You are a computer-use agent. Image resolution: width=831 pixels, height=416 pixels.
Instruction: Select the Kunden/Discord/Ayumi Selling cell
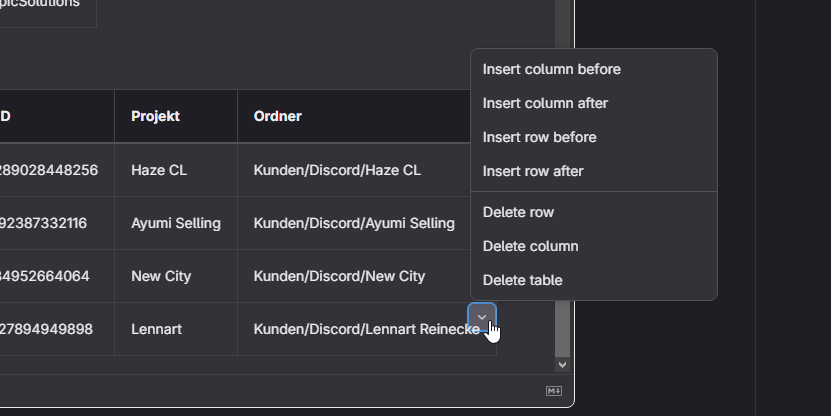pos(354,223)
